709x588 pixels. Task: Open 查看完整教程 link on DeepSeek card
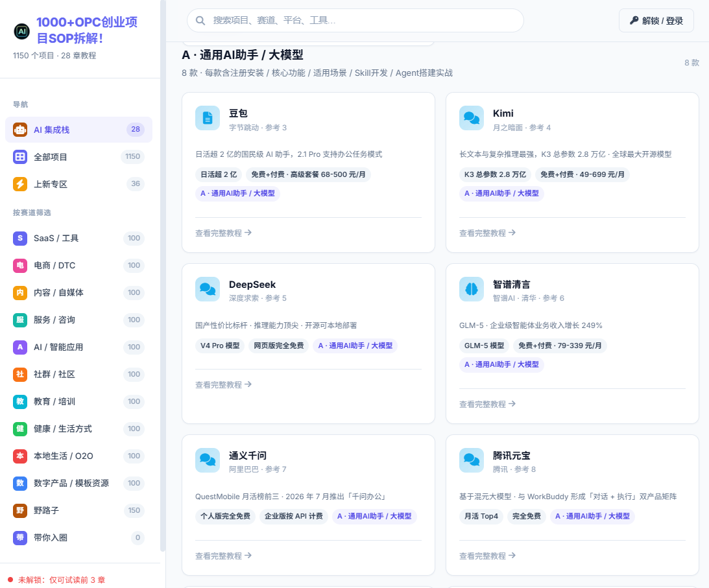[223, 384]
